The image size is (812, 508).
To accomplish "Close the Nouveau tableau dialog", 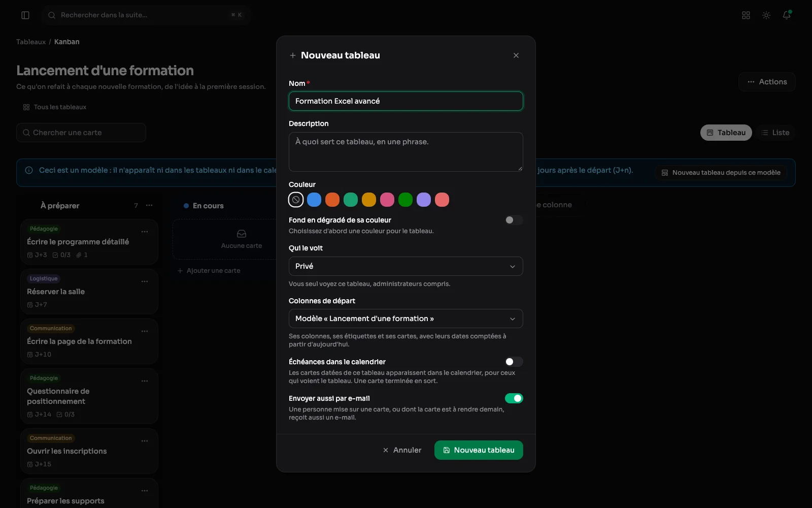I will pyautogui.click(x=516, y=55).
